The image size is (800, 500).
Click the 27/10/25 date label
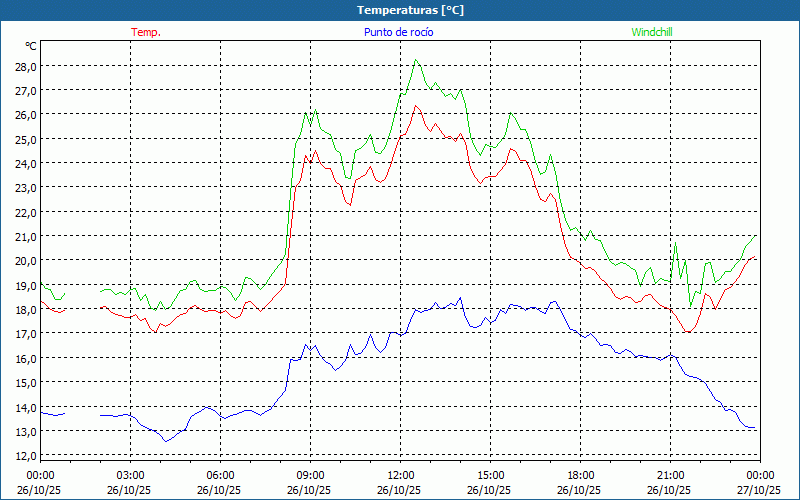[x=760, y=490]
